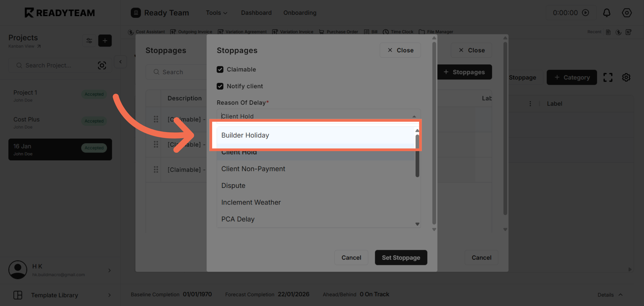
Task: Open the project filters toggle panel
Action: point(89,41)
